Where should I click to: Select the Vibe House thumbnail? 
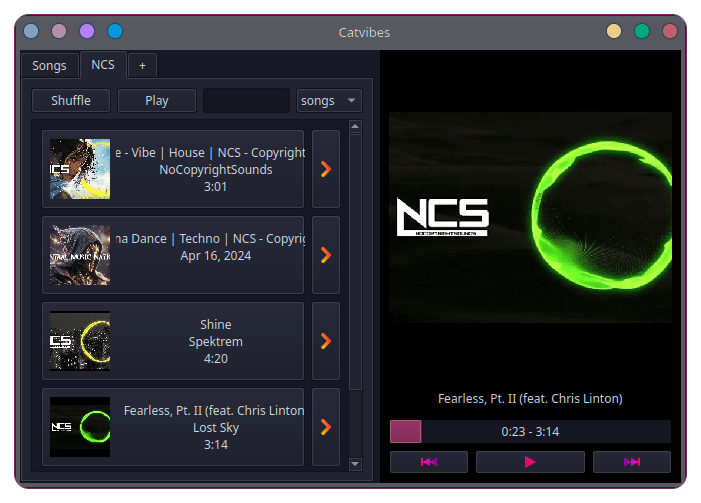(x=80, y=169)
